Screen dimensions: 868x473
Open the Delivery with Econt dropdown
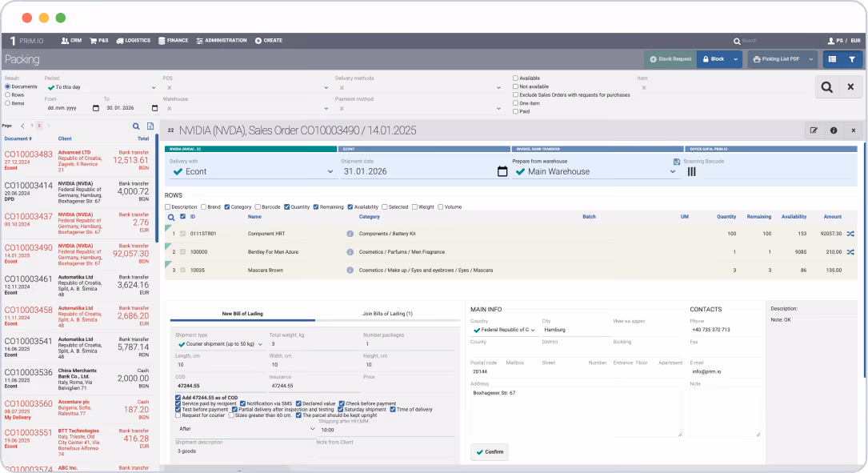[x=252, y=172]
